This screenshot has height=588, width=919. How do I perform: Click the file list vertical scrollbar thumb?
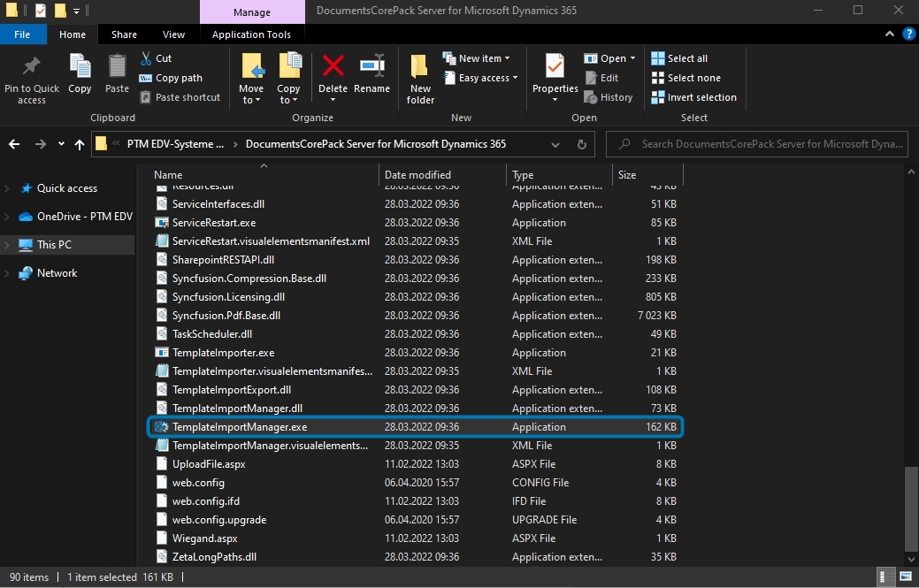pos(911,508)
